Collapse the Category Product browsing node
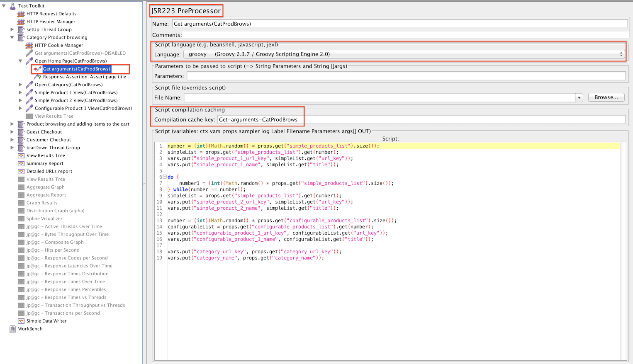This screenshot has height=364, width=633. point(12,37)
